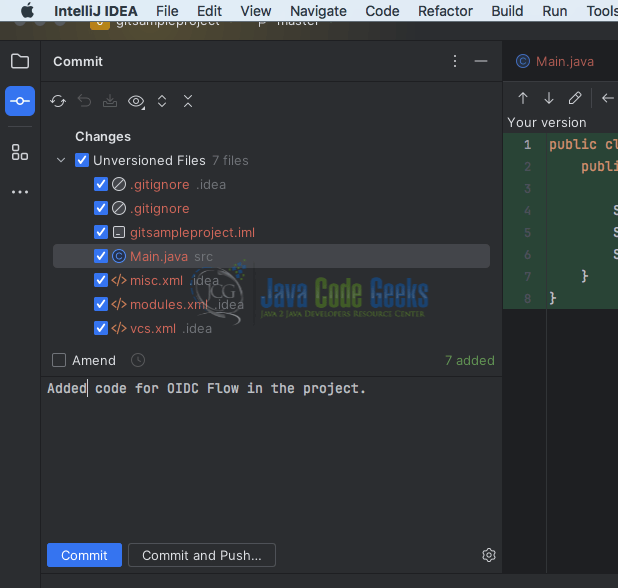
Task: Open the Run menu
Action: click(x=555, y=11)
